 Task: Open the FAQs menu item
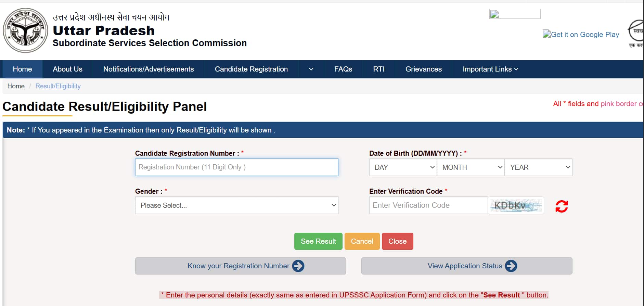[x=343, y=69]
